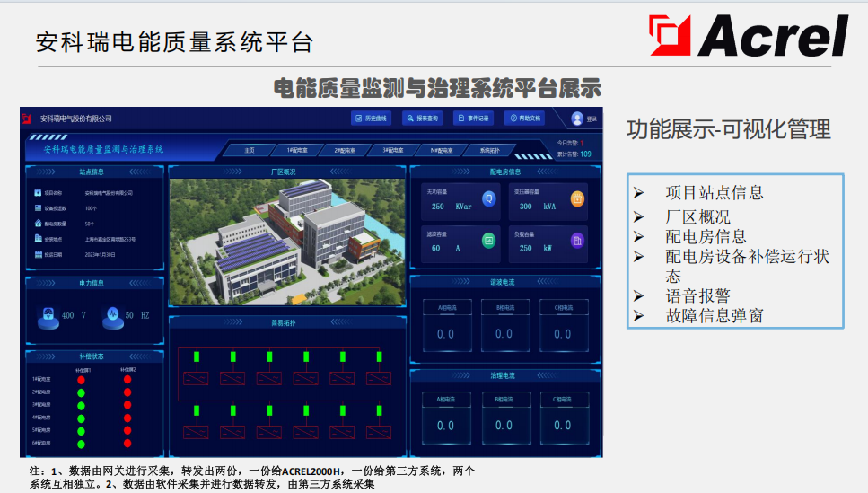This screenshot has width=868, height=493.
Task: Click the 300 kVA transformer capacity value
Action: (538, 207)
